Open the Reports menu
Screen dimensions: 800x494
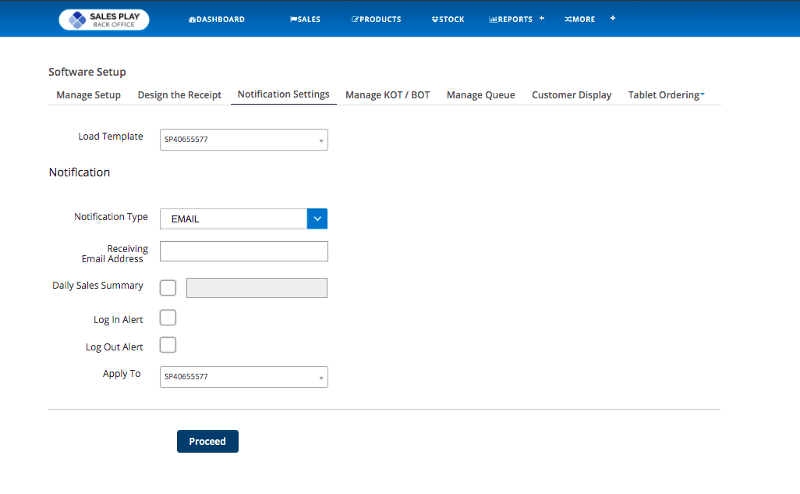[x=511, y=19]
